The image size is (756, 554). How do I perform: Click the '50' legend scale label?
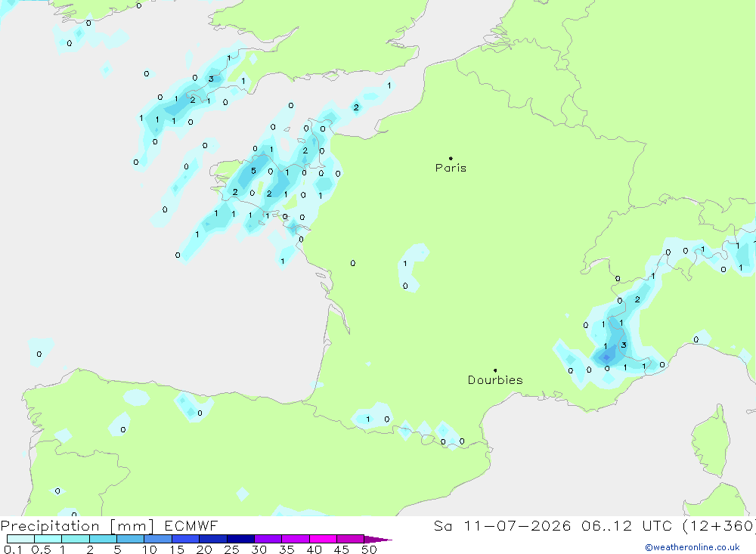point(369,549)
